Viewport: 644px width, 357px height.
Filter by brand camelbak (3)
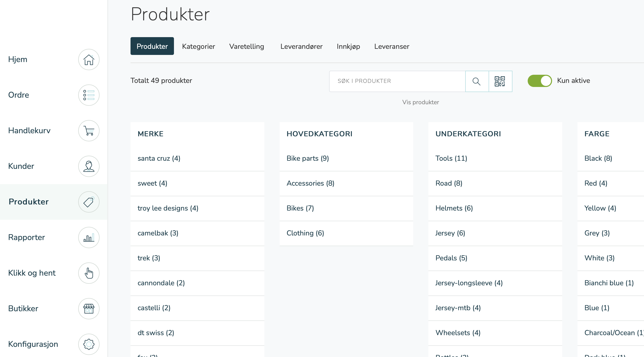pyautogui.click(x=197, y=233)
